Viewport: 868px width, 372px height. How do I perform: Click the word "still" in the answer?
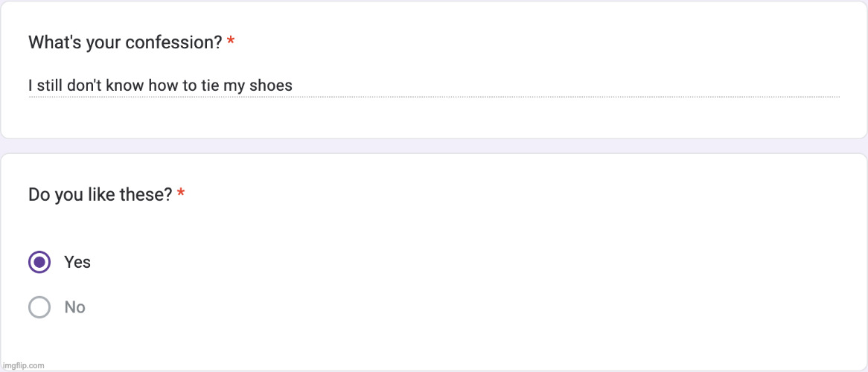coord(50,86)
